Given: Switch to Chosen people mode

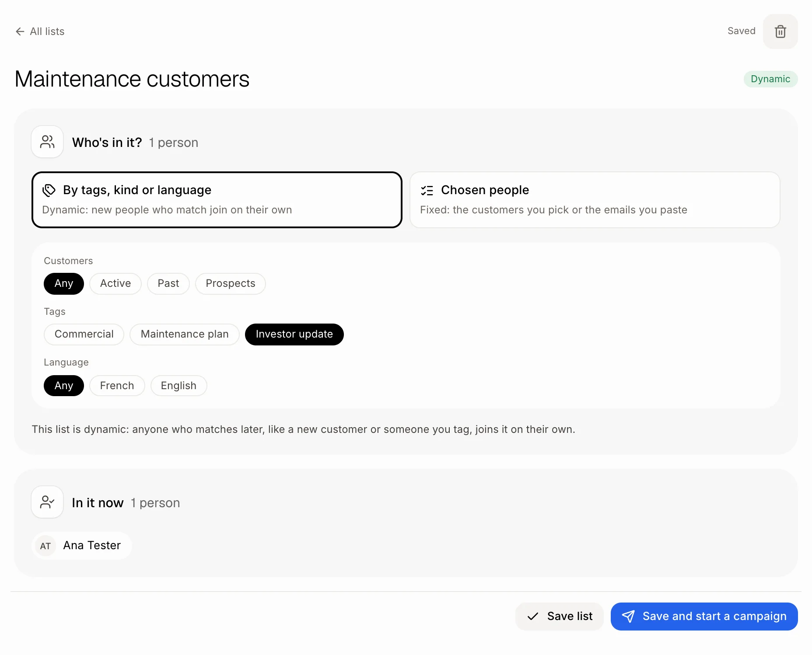Looking at the screenshot, I should tap(595, 200).
